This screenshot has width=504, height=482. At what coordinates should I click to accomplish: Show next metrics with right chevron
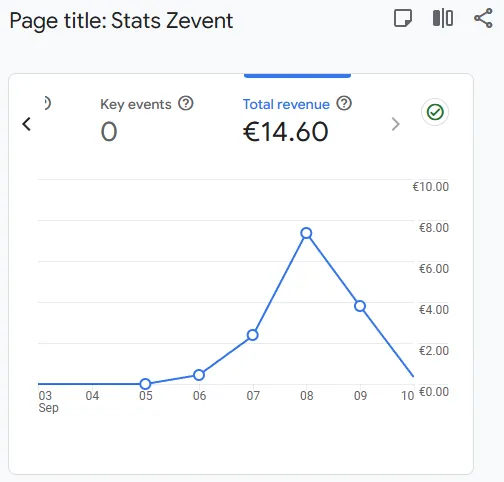(395, 124)
